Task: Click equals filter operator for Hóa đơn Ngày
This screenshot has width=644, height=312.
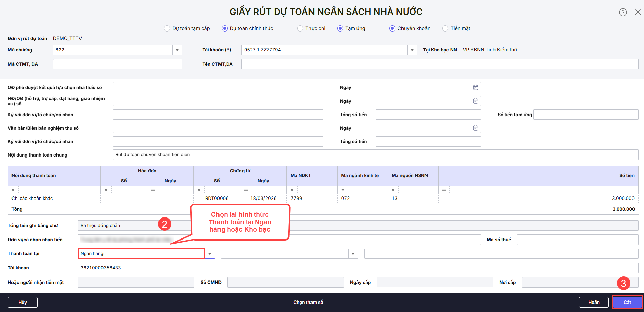Action: (x=153, y=190)
